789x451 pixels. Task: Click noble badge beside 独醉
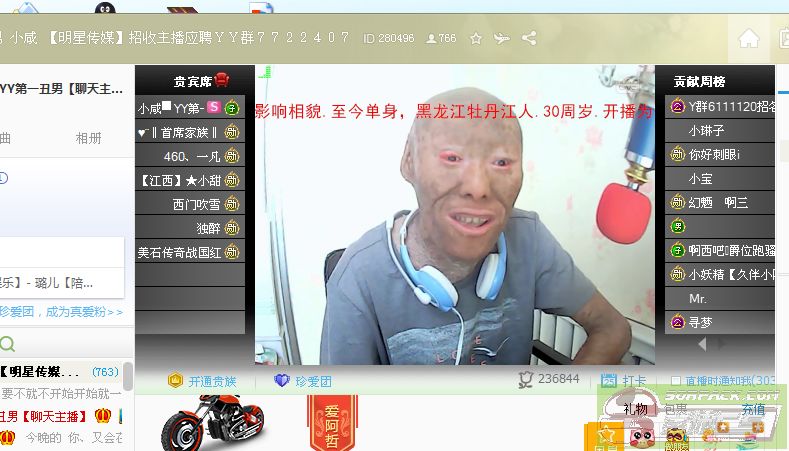tap(232, 228)
